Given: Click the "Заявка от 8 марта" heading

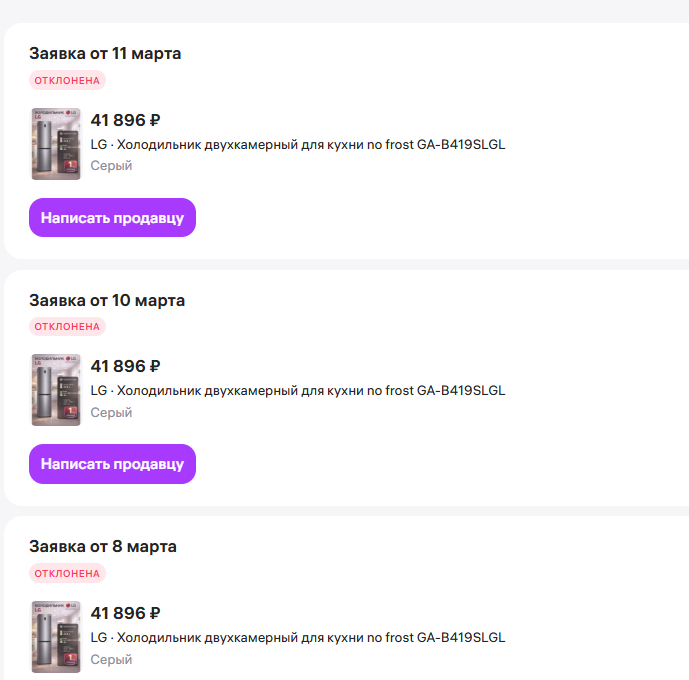Looking at the screenshot, I should tap(103, 546).
